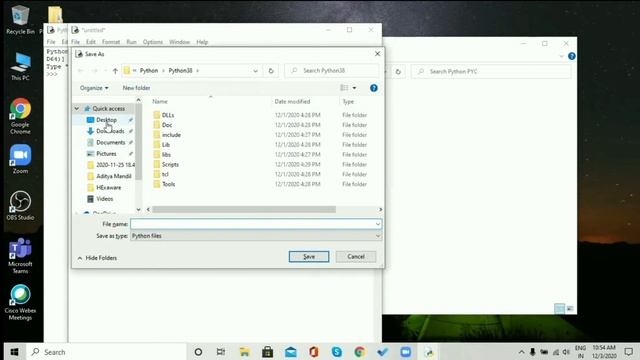Viewport: 640px width, 360px height.
Task: Expand the address path history dropdown
Action: click(256, 71)
